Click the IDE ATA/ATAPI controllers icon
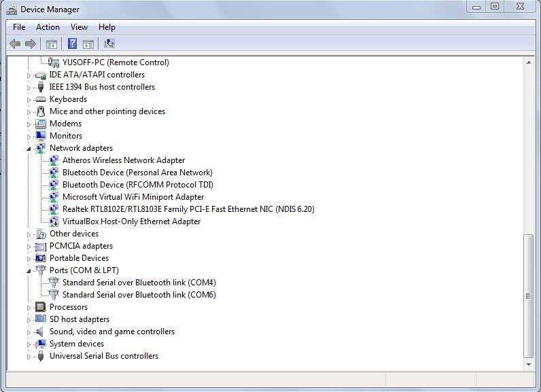 (41, 75)
